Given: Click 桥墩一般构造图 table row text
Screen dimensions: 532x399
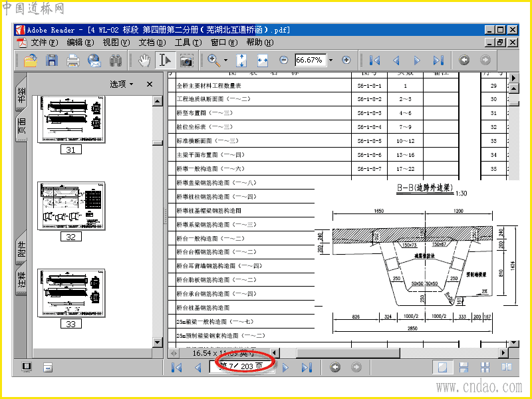Looking at the screenshot, I should (210, 169).
